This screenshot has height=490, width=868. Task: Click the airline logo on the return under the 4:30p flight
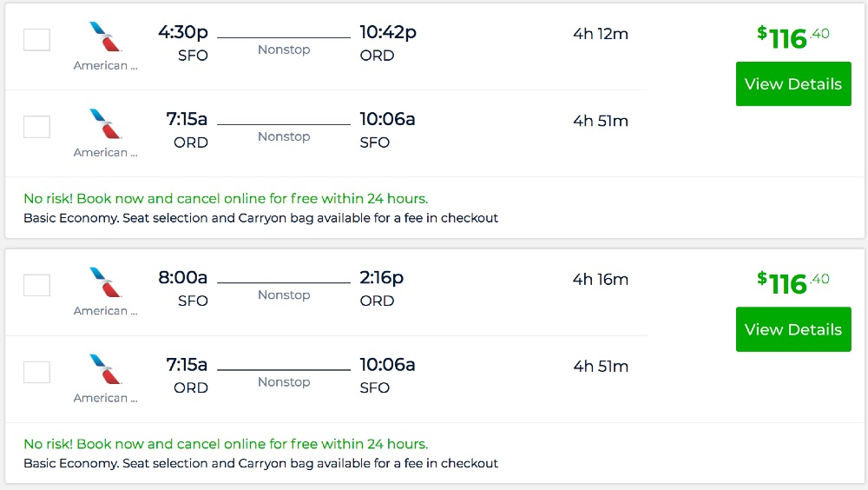106,124
